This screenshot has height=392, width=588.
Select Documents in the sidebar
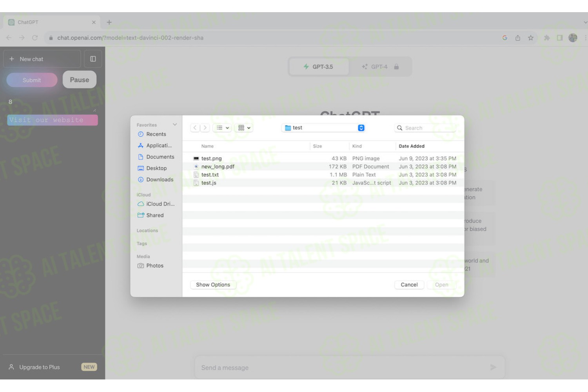[156, 157]
